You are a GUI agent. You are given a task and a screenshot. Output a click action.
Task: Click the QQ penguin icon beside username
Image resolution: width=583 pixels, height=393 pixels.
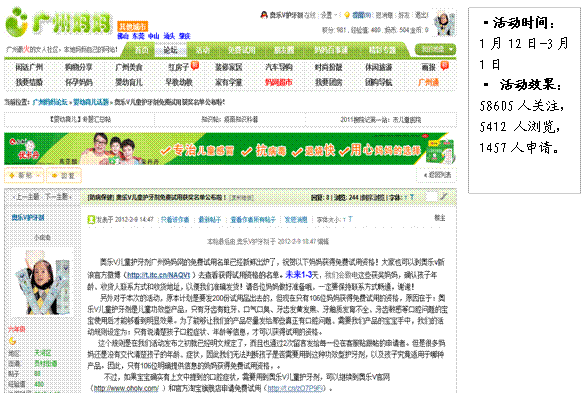[x=264, y=15]
